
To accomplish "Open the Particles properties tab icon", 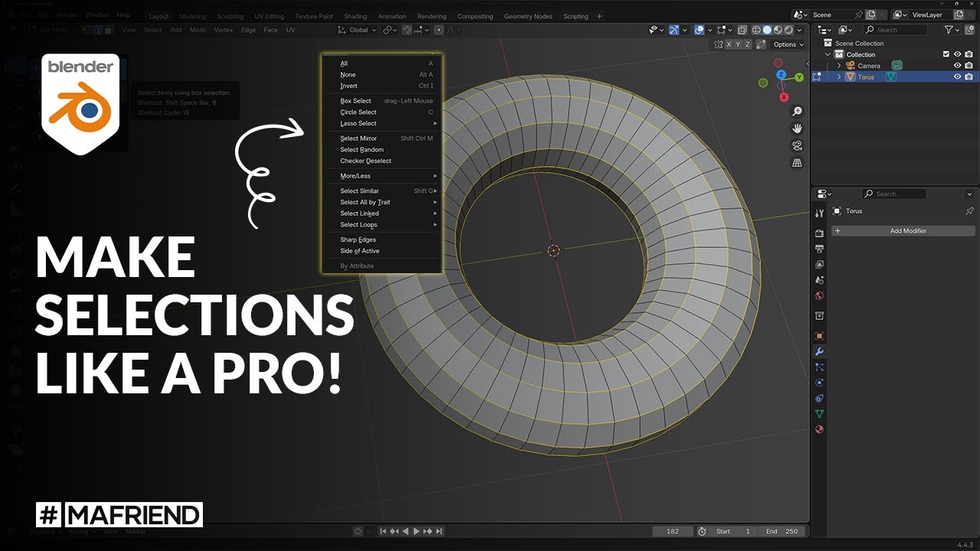I will pos(819,367).
